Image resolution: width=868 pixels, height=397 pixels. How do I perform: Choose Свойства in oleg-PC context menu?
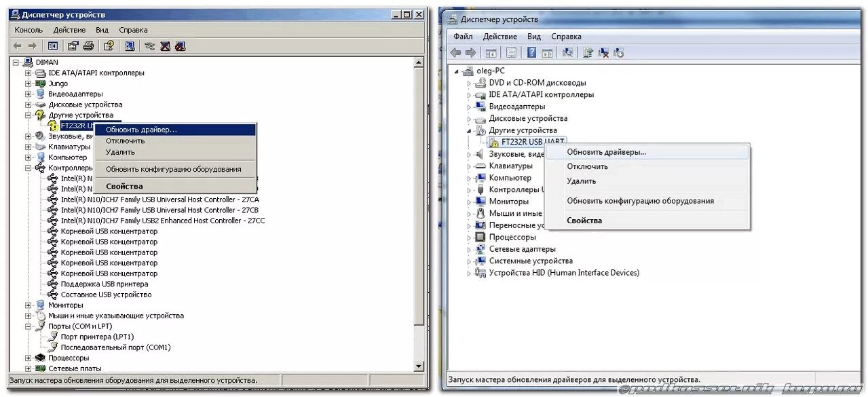[x=648, y=221]
